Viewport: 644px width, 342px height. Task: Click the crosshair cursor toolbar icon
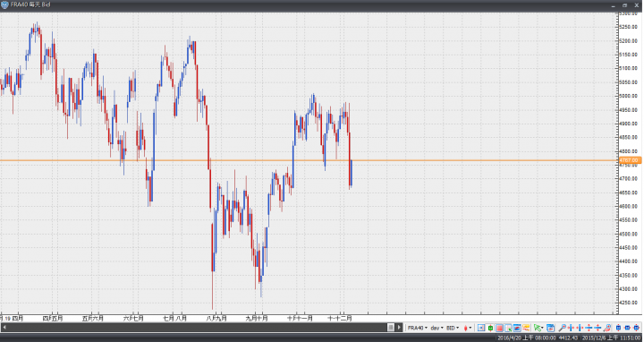(x=508, y=328)
